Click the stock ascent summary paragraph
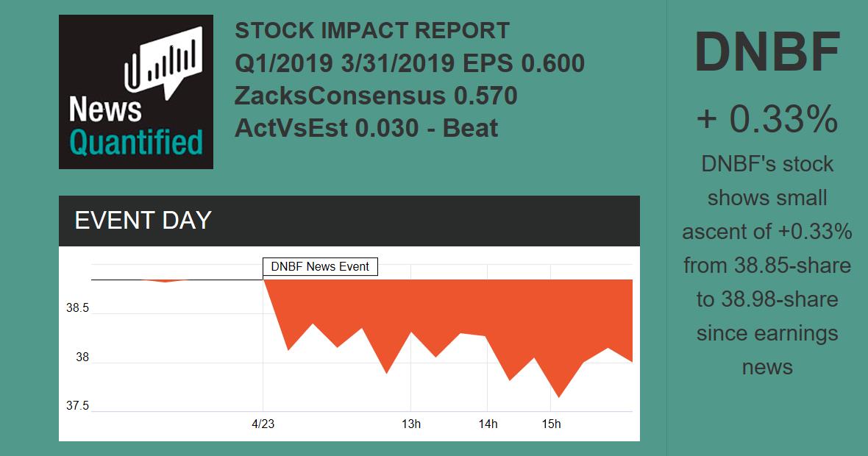868x456 pixels. point(766,265)
